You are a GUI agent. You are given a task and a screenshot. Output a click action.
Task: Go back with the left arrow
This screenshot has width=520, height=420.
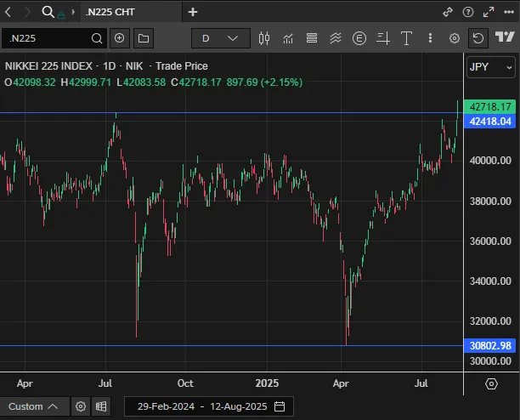click(x=8, y=12)
